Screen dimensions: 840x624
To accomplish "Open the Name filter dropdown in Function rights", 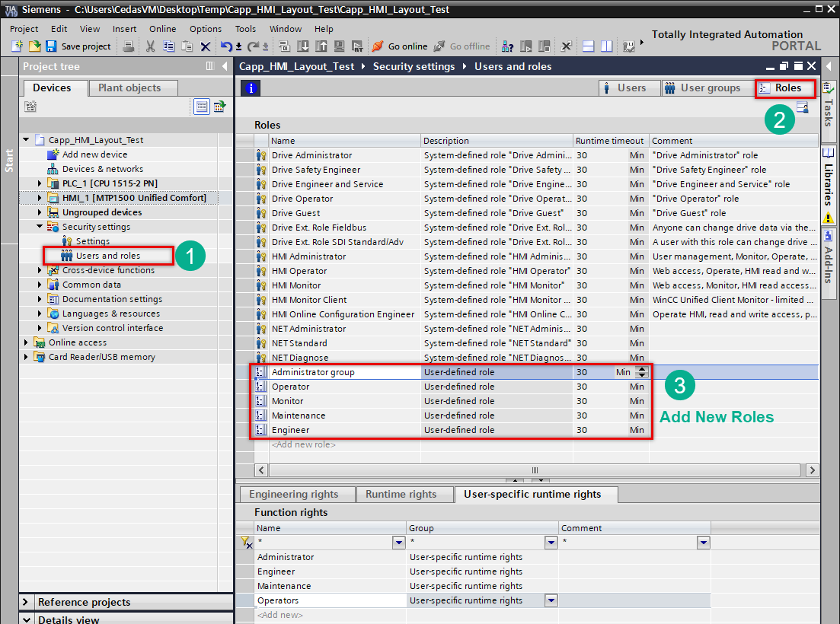I will (398, 543).
